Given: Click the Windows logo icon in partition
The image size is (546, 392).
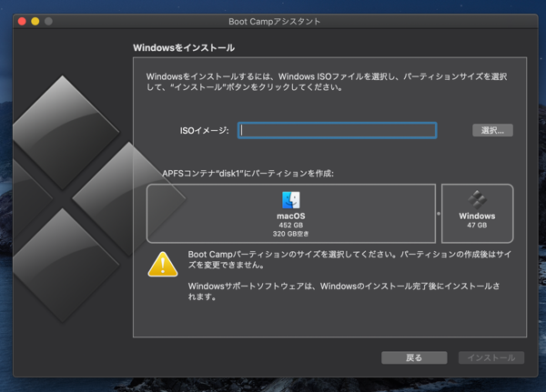Looking at the screenshot, I should [477, 200].
